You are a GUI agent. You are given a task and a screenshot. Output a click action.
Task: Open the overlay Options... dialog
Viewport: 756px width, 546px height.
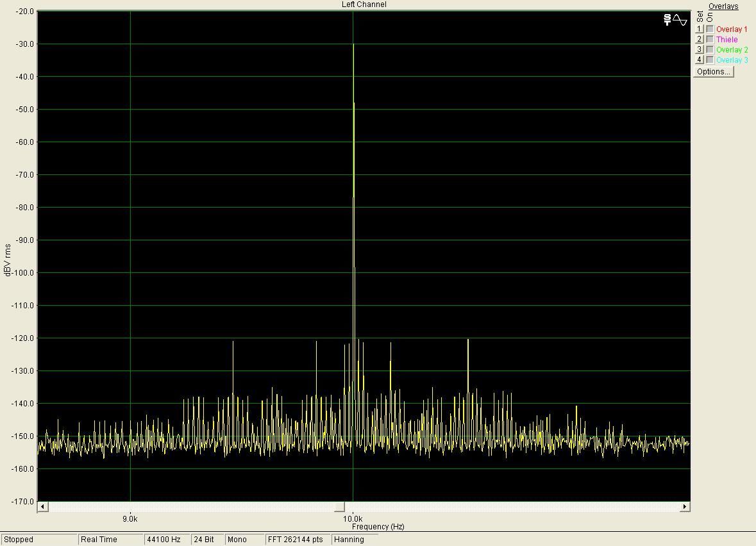pos(714,72)
